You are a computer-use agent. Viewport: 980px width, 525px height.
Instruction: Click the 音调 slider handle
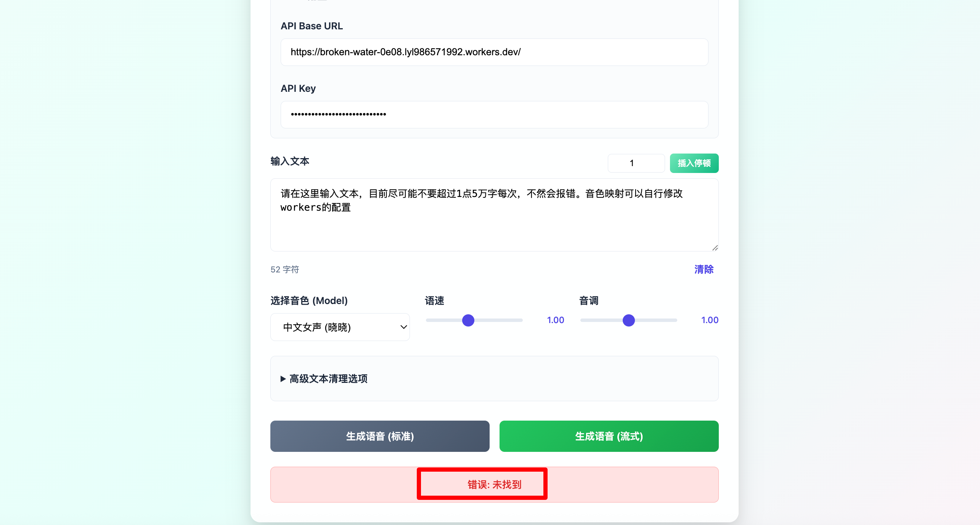pos(628,320)
